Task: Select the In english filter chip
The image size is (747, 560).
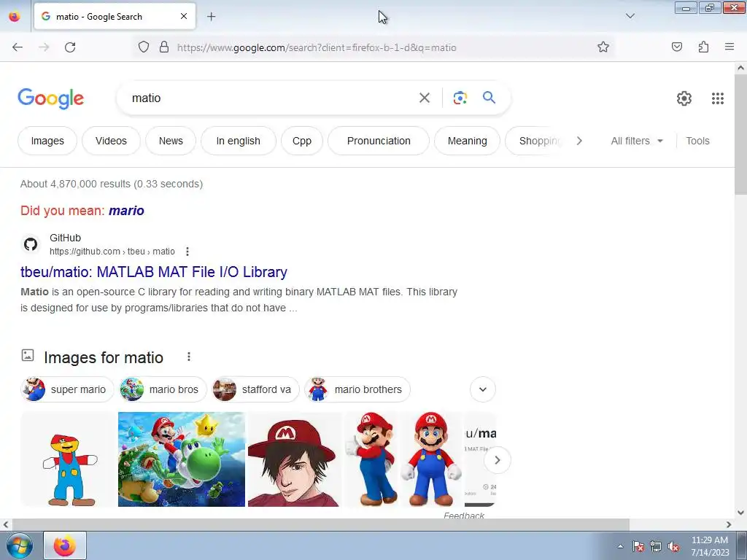Action: pos(239,141)
